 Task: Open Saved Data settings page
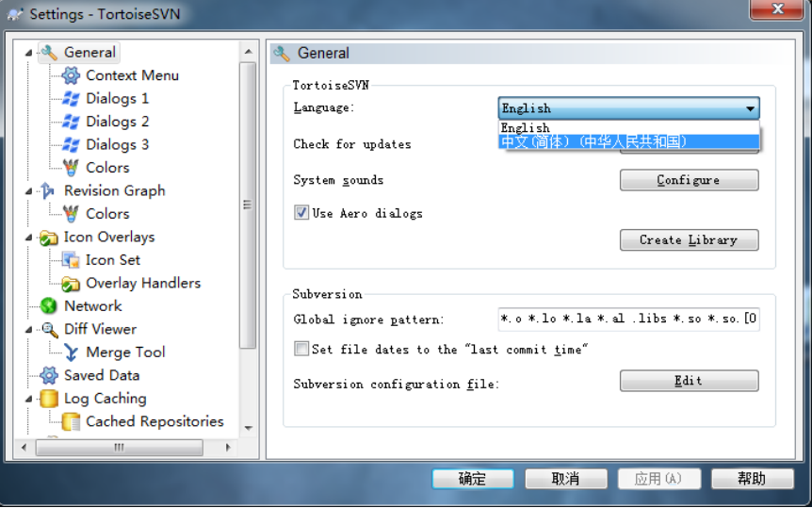102,375
